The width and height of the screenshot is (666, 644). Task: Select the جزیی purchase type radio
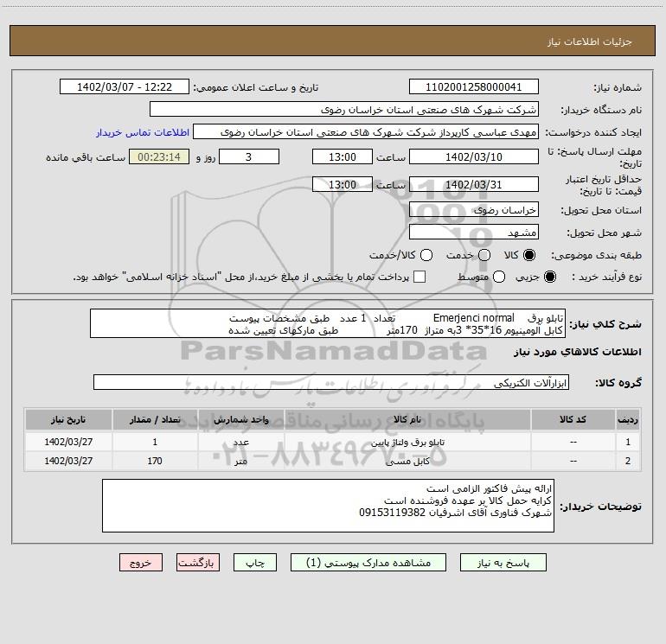[x=549, y=277]
